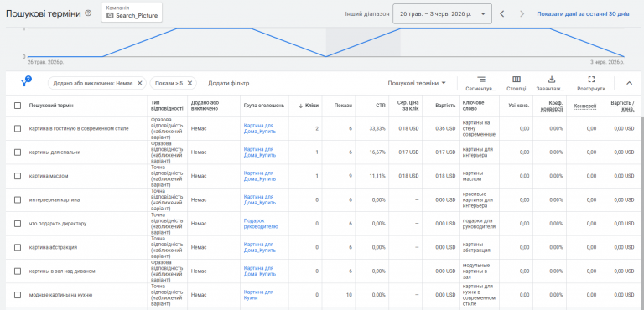Select row 'картина маслом'

click(x=18, y=176)
